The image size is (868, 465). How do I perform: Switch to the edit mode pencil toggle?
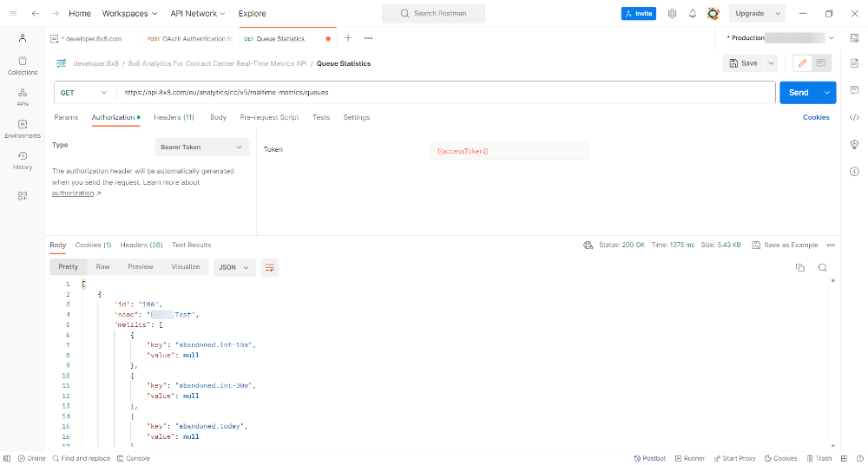point(802,63)
